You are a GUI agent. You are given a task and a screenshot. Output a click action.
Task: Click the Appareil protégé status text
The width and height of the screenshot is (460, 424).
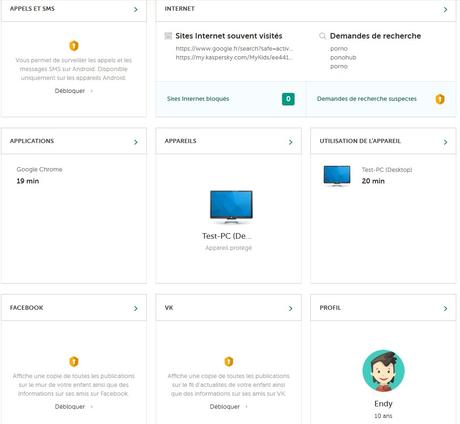228,248
